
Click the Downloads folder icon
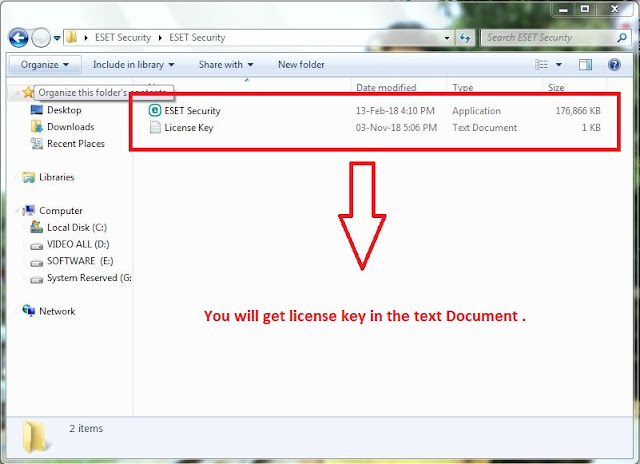click(36, 127)
